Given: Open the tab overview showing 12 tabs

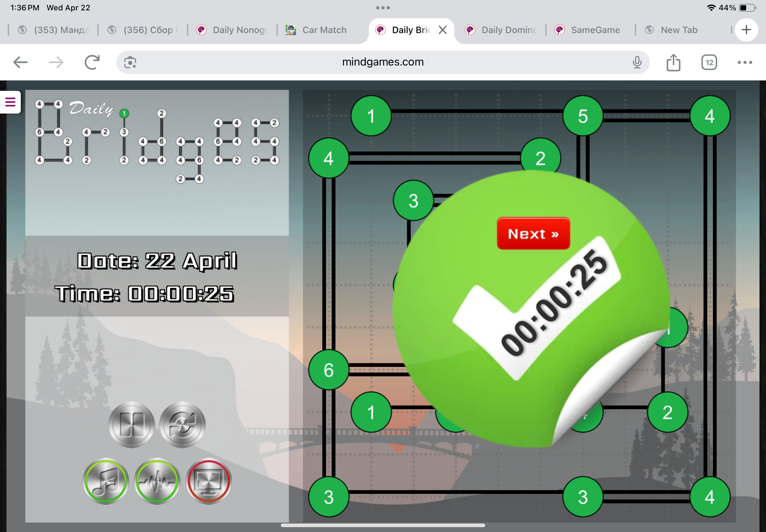Looking at the screenshot, I should (x=709, y=62).
